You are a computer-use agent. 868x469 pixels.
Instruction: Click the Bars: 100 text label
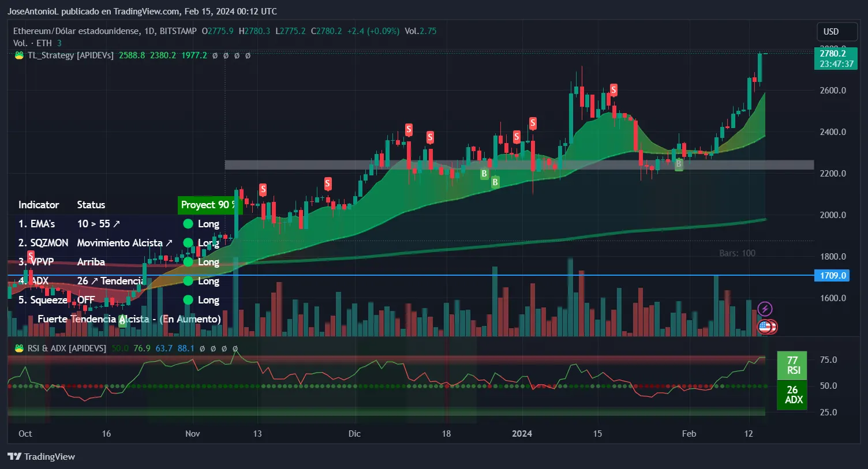(737, 253)
